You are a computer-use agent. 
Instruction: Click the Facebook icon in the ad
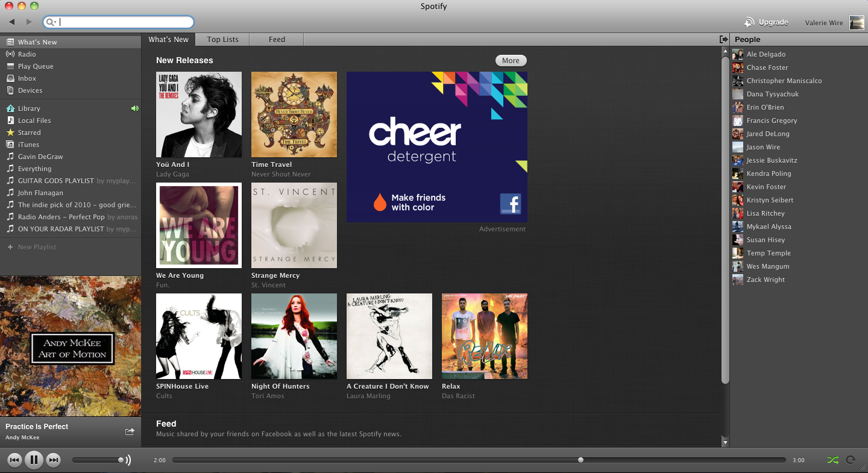click(510, 204)
